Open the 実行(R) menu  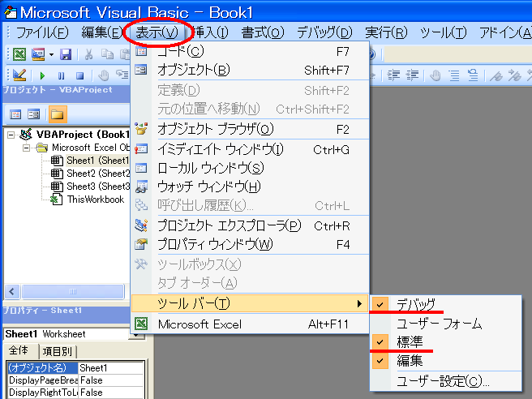(387, 32)
